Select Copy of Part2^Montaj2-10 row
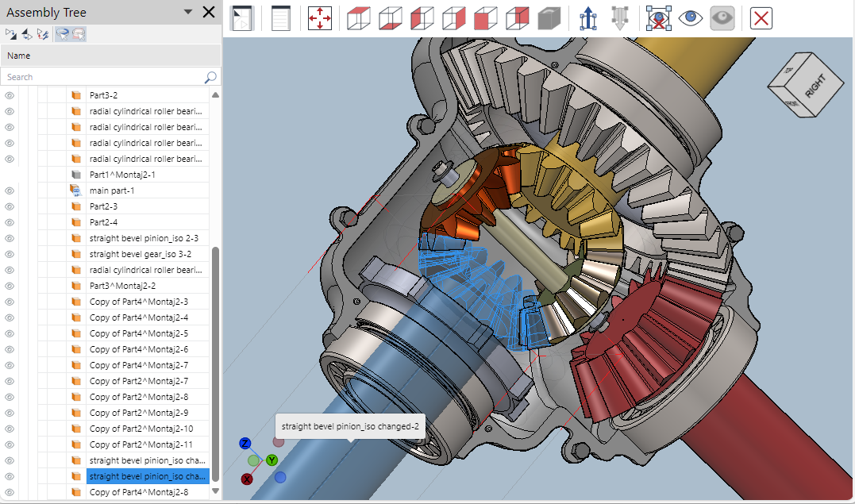Screen dimensions: 855x504 148,428
